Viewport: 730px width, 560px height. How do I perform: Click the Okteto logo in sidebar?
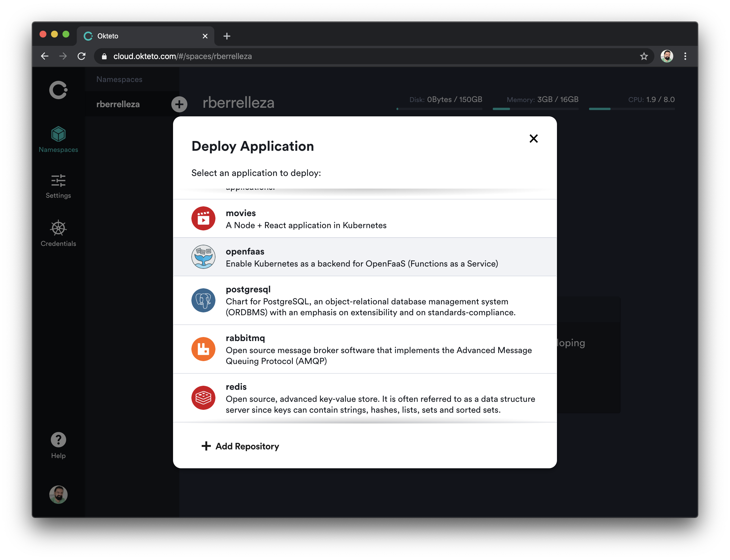(58, 90)
